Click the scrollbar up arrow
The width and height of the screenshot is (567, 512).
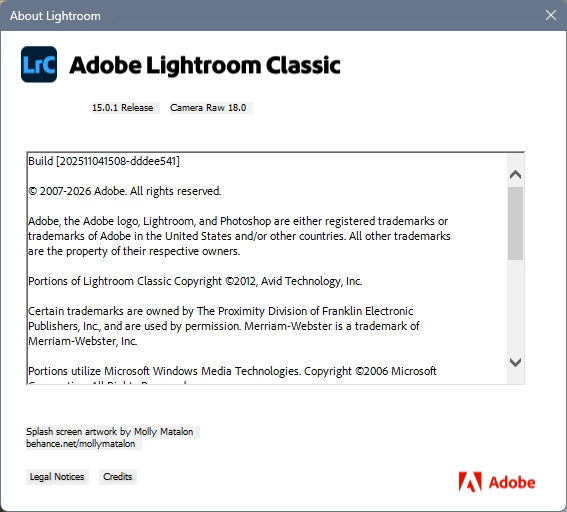click(x=515, y=175)
